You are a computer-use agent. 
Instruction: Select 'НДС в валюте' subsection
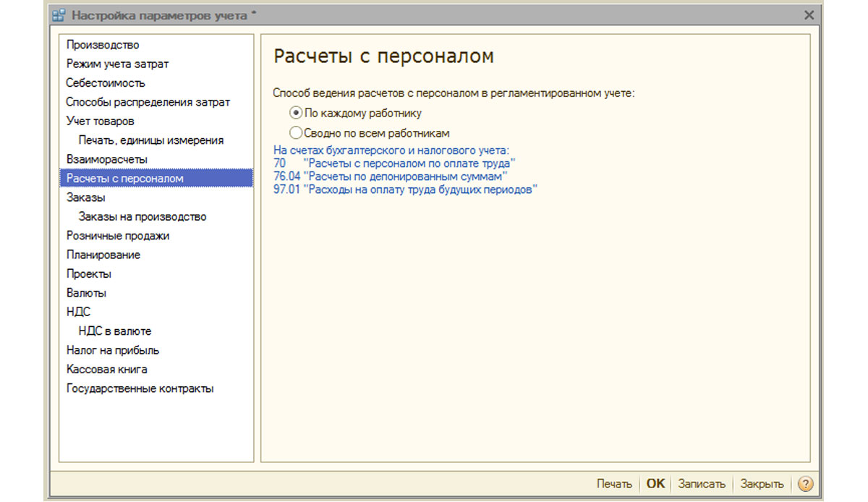[115, 331]
